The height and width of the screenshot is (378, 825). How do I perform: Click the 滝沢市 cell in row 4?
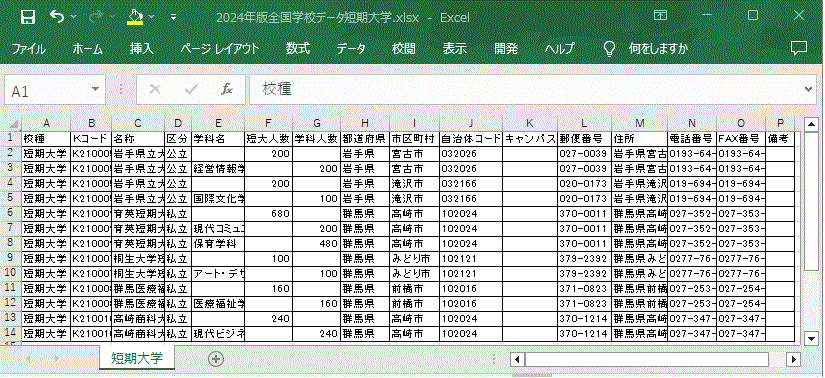pyautogui.click(x=415, y=184)
